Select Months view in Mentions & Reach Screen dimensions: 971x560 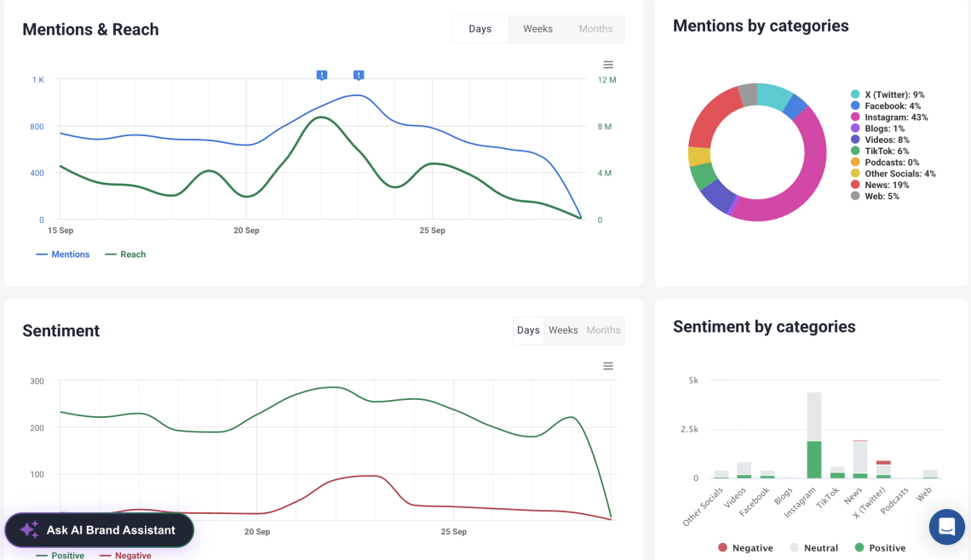595,29
